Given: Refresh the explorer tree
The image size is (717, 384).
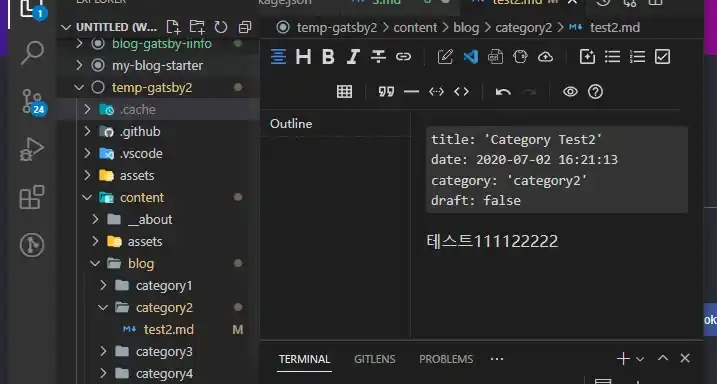Looking at the screenshot, I should tap(221, 27).
